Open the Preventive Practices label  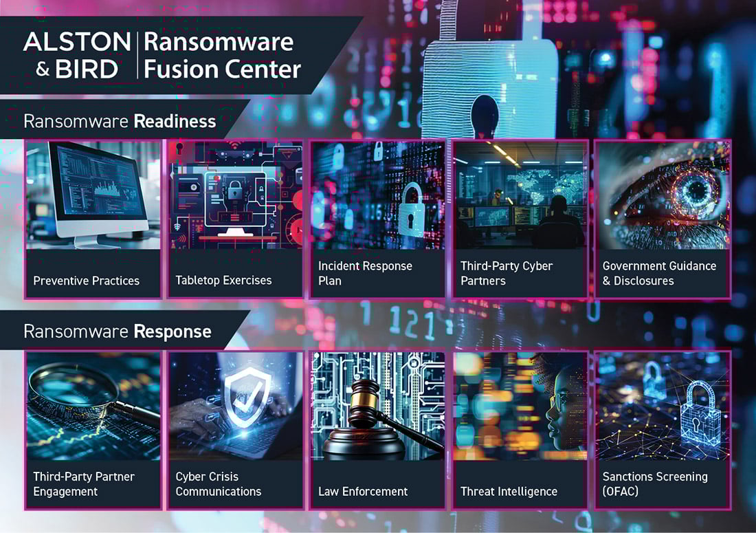pyautogui.click(x=86, y=281)
